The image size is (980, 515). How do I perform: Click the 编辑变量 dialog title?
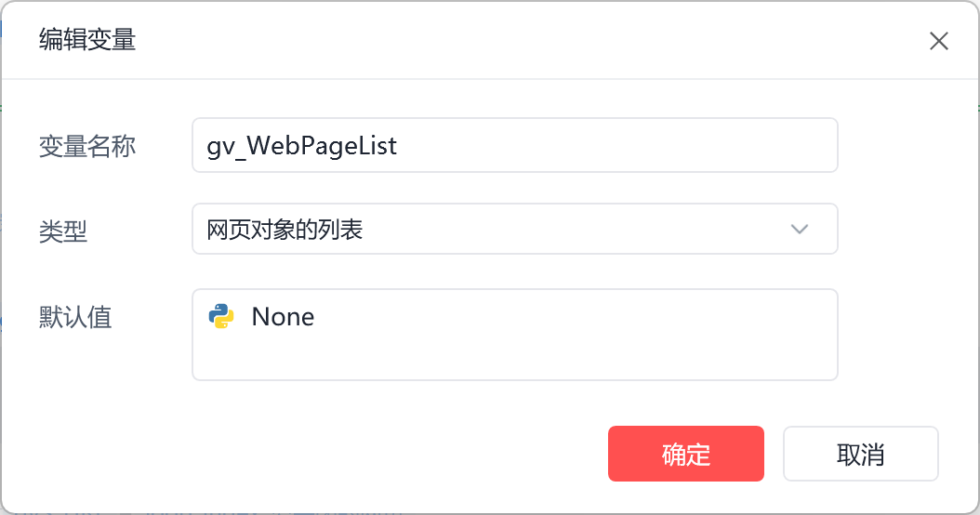click(x=87, y=40)
